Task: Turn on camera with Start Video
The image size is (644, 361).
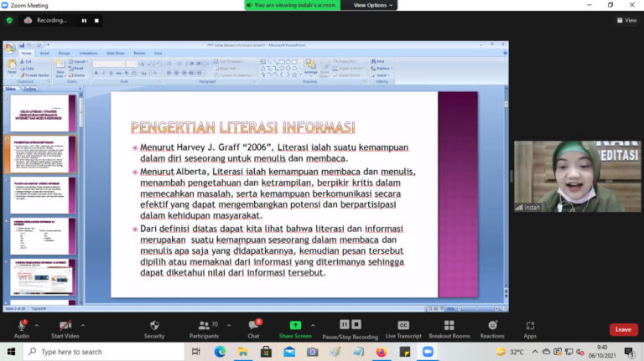Action: (64, 327)
